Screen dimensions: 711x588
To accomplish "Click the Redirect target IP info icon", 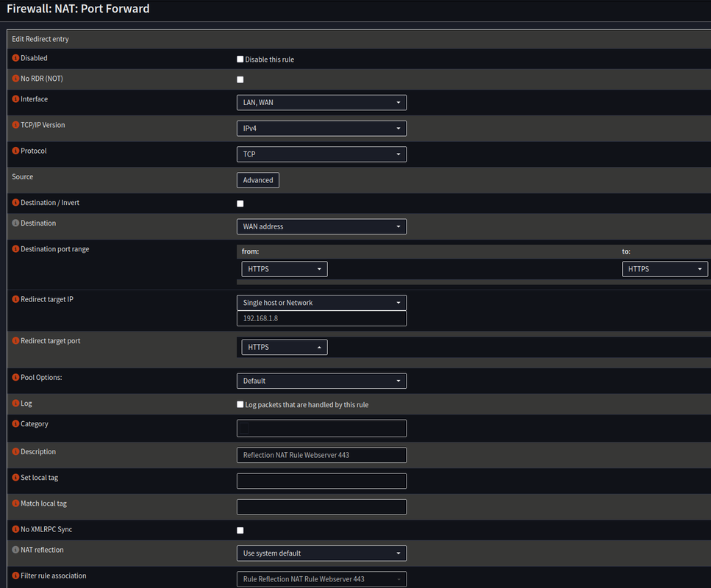I will click(x=15, y=299).
